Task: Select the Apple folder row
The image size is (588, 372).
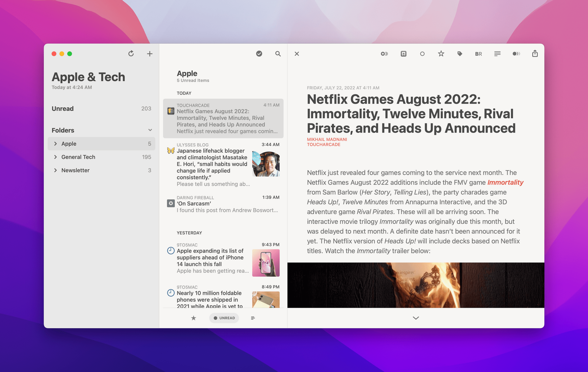Action: pos(101,144)
